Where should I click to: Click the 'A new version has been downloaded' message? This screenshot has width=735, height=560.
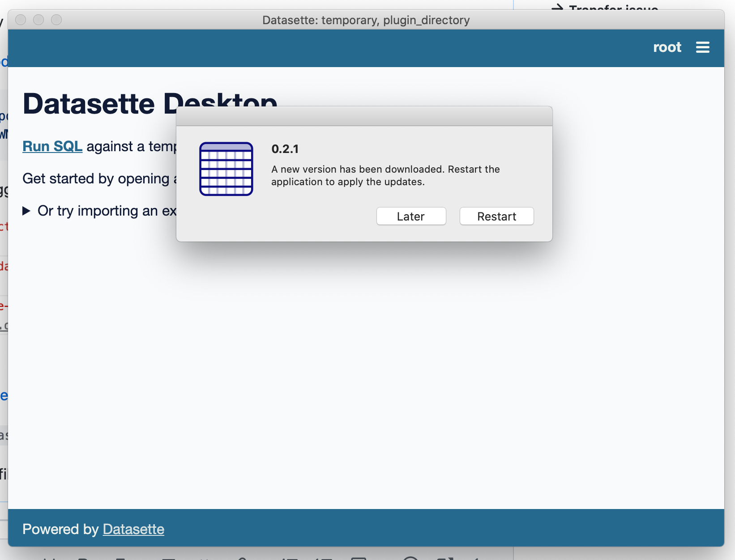coord(385,175)
